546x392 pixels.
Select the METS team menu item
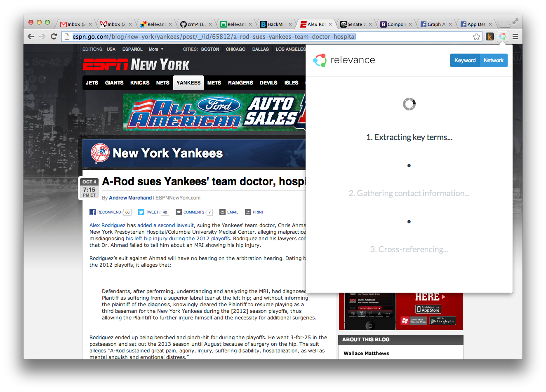[214, 83]
